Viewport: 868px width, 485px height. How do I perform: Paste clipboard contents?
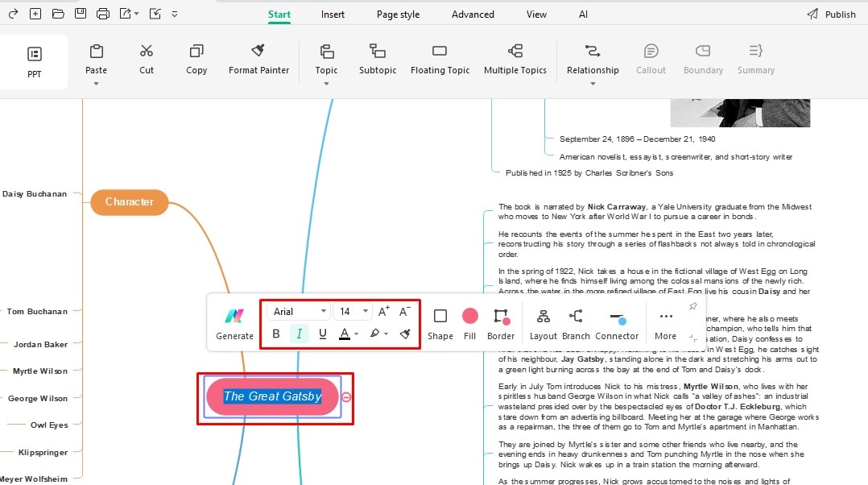pyautogui.click(x=97, y=59)
